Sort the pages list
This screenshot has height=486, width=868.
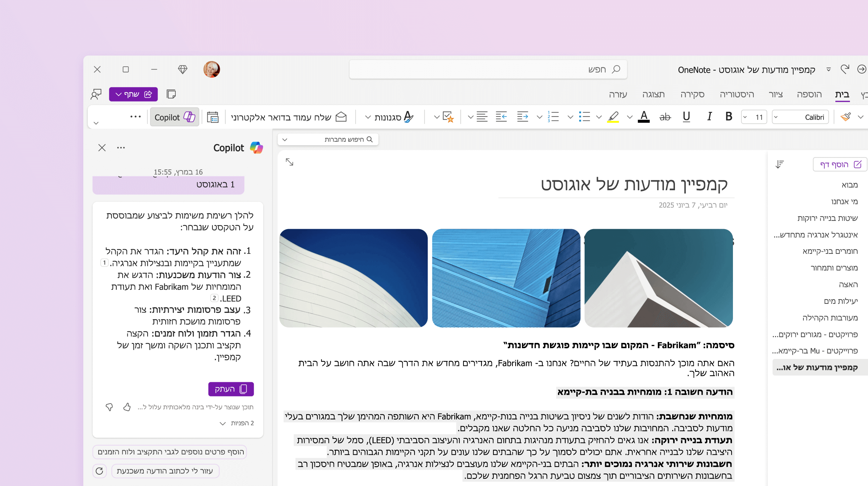(780, 164)
